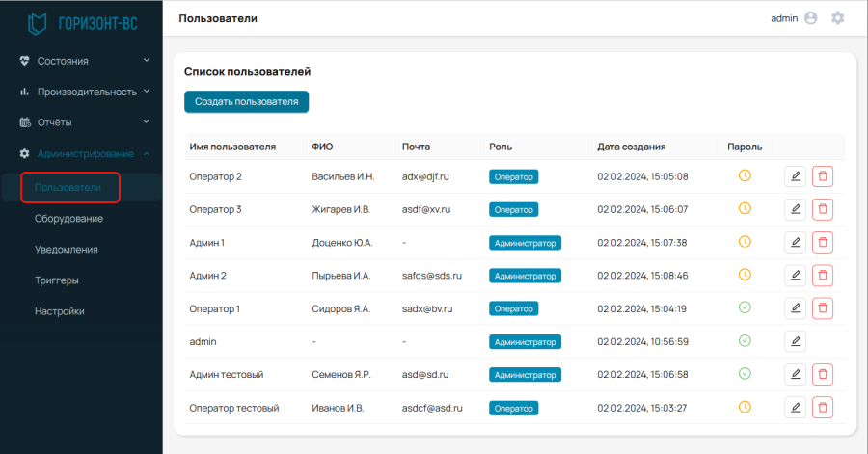This screenshot has height=454, width=868.
Task: Click the admin user avatar icon
Action: coord(811,18)
